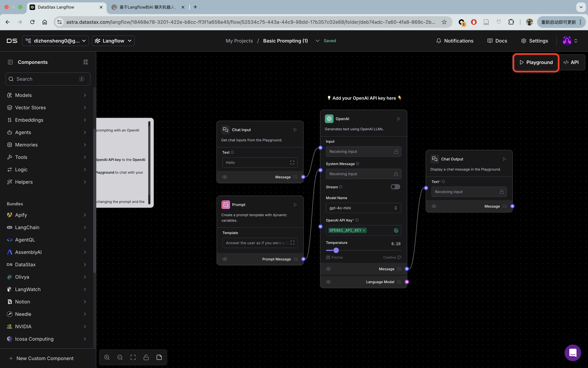Open the flow name dropdown chevron near Saved
Image resolution: width=588 pixels, height=368 pixels.
point(317,41)
